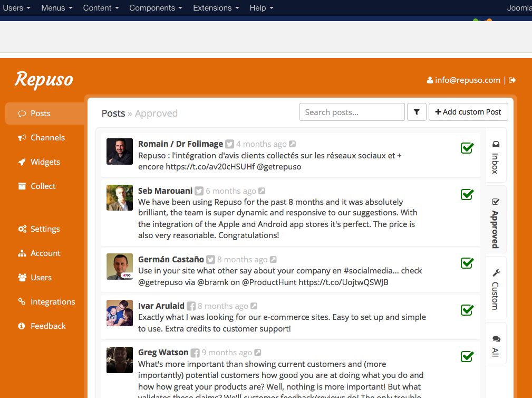Open external link icon on Germán Castaño's post
Viewport: 532px width, 398px height.
tap(273, 260)
